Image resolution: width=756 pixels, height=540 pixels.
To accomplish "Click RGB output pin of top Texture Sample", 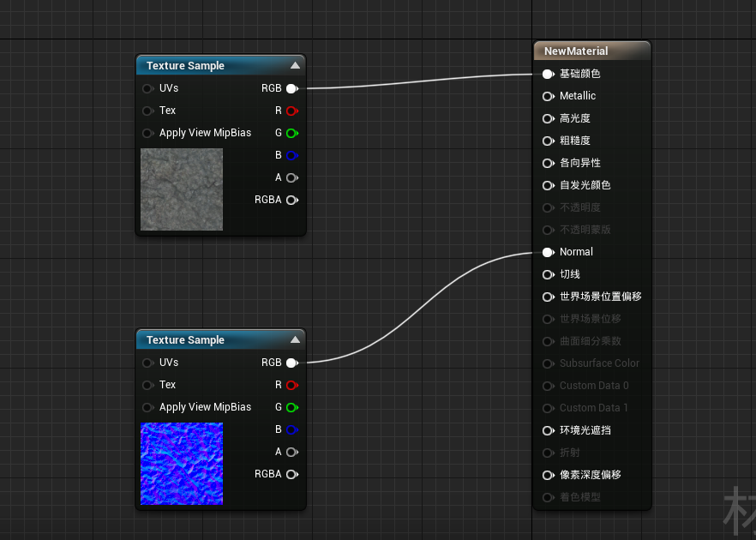I will (292, 89).
